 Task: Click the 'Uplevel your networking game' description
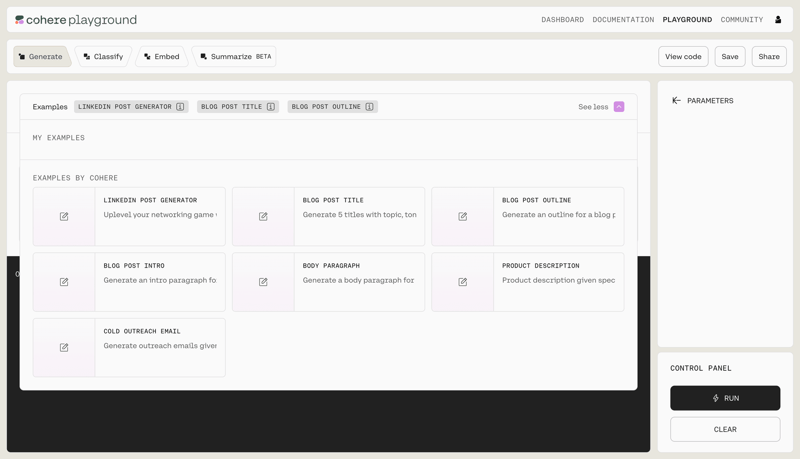[x=160, y=215]
